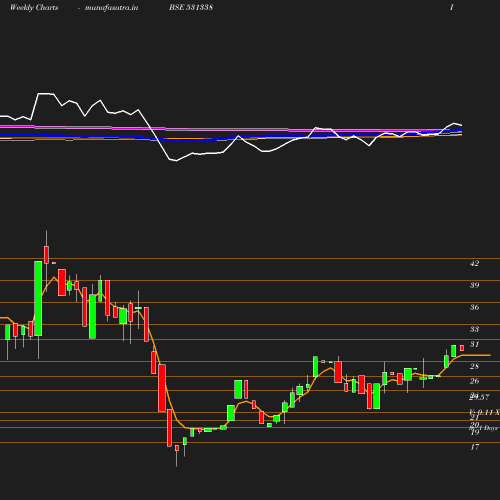Click the price axis label 39
The width and height of the screenshot is (500, 500).
click(474, 285)
